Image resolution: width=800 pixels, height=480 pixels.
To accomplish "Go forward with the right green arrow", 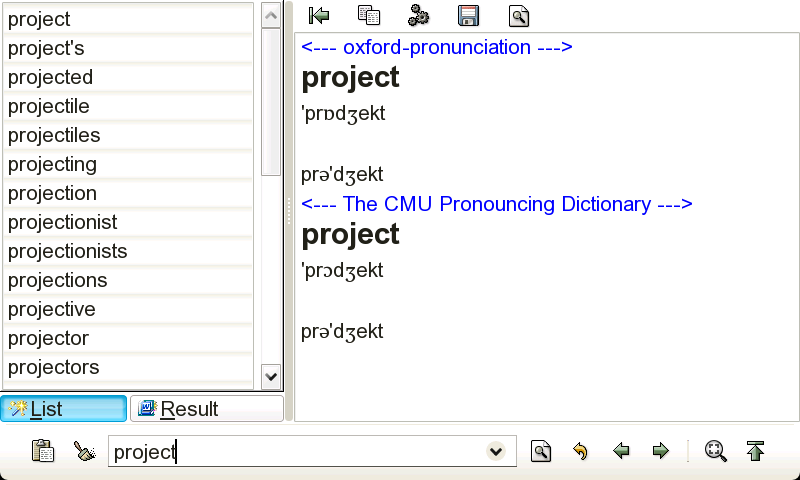I will click(660, 452).
